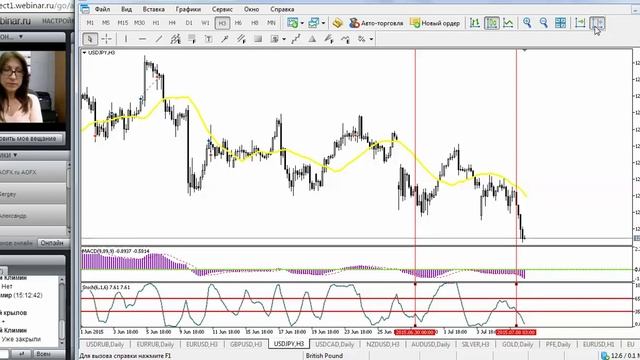Click НАСТРОЙКИ link in webinar header

[58, 20]
